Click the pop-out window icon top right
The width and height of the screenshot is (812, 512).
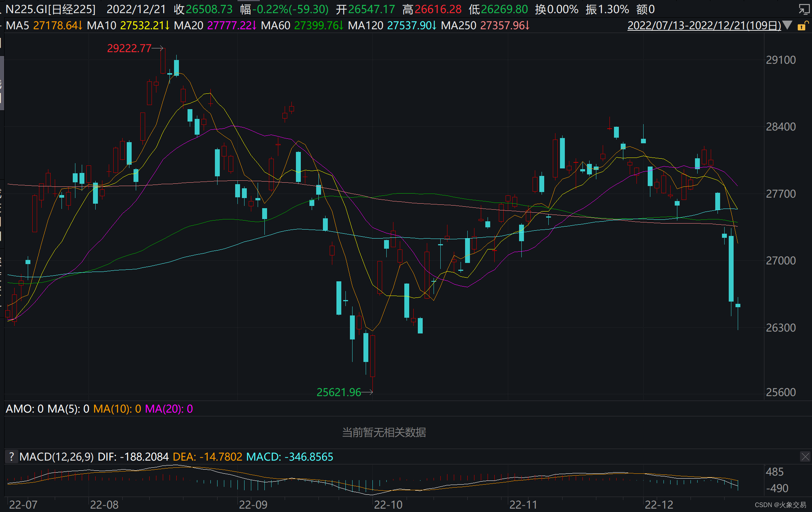(x=804, y=9)
